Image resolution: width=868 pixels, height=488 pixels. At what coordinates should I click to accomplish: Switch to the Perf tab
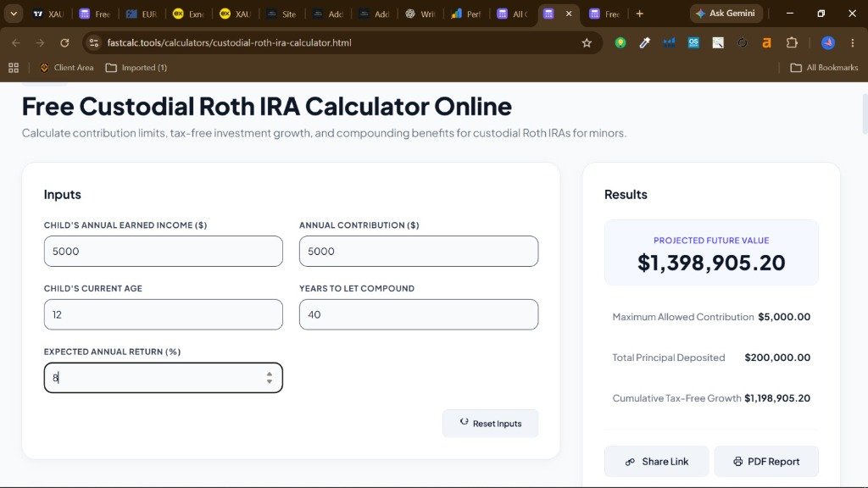pyautogui.click(x=466, y=14)
